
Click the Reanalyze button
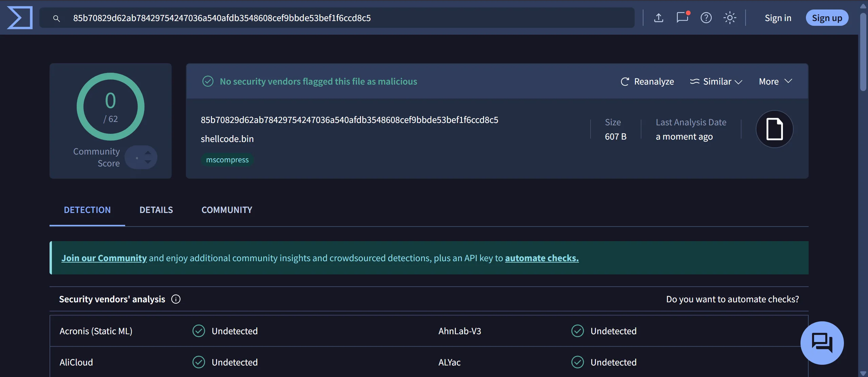pos(647,82)
